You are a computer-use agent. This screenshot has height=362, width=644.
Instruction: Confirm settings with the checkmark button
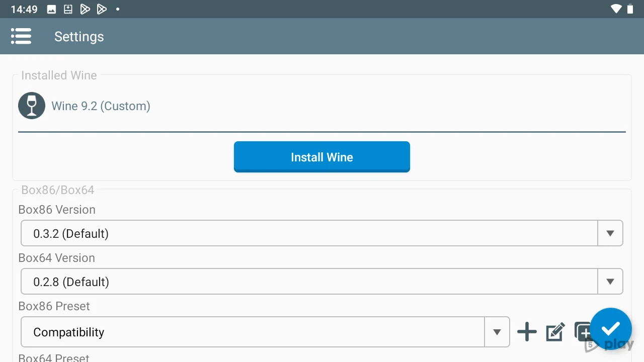610,328
